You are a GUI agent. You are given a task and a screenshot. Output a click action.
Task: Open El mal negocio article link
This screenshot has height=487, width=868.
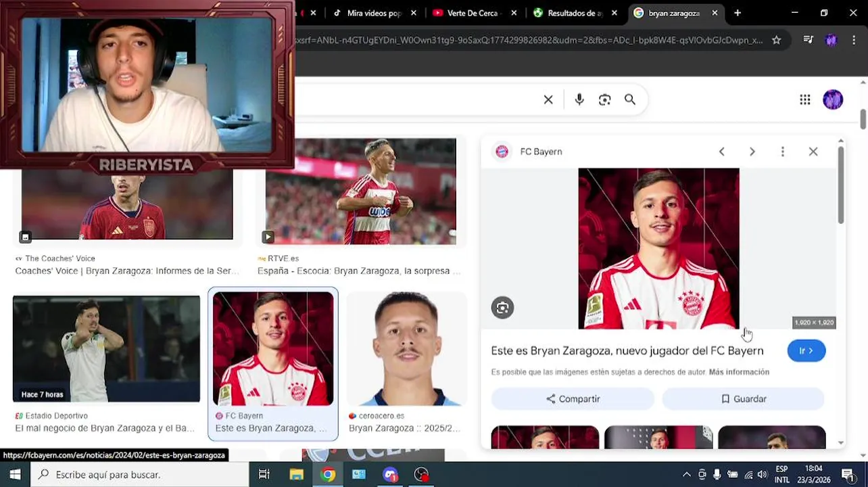tap(105, 428)
